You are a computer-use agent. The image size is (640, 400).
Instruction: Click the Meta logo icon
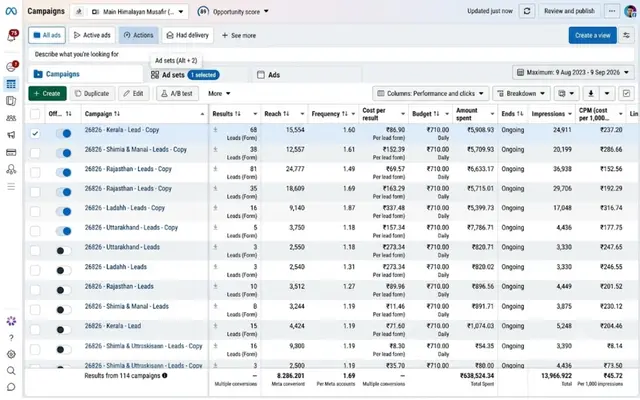11,11
